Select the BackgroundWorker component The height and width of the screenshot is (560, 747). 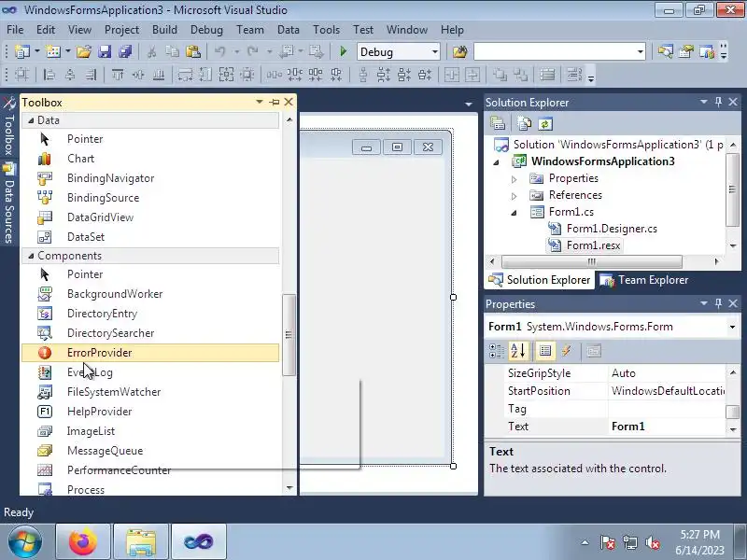[150, 294]
